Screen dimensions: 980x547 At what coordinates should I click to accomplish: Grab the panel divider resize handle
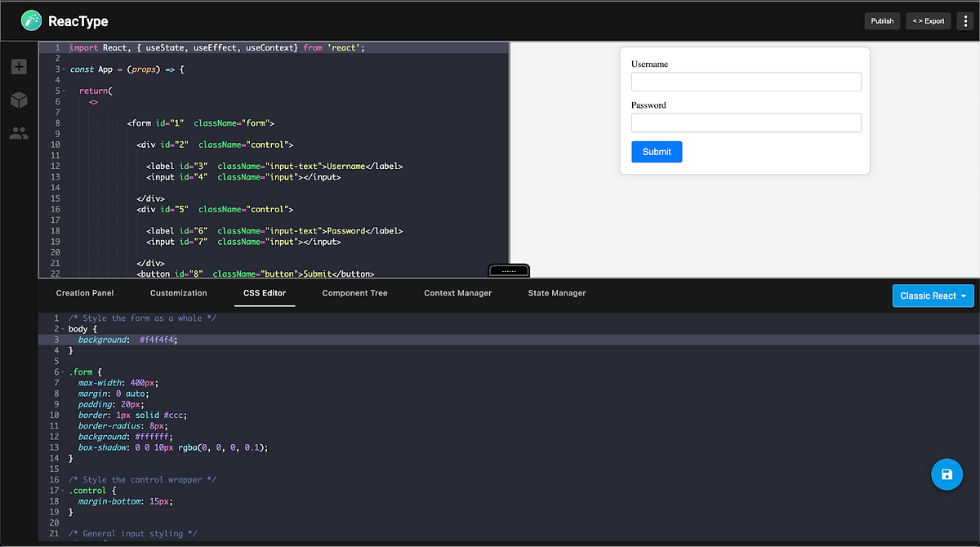pyautogui.click(x=509, y=270)
